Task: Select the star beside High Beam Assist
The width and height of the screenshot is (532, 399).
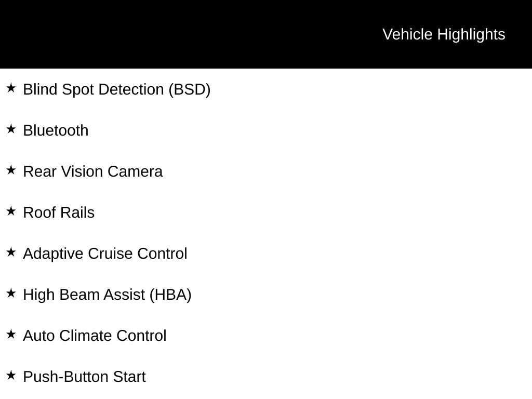Action: [x=11, y=294]
